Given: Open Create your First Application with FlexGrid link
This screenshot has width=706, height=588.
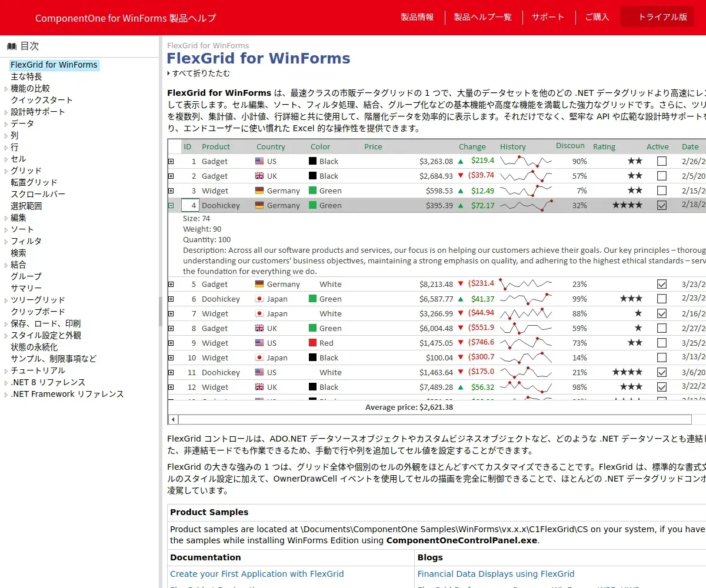Looking at the screenshot, I should coord(257,574).
